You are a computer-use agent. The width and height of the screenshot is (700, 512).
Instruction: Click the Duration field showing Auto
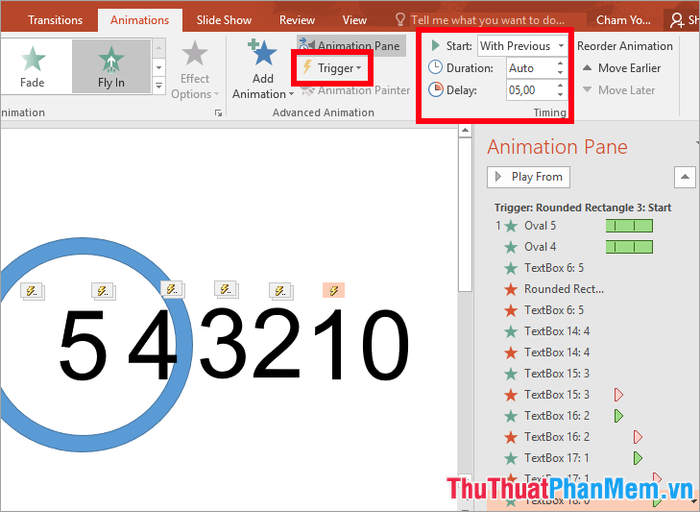coord(531,68)
